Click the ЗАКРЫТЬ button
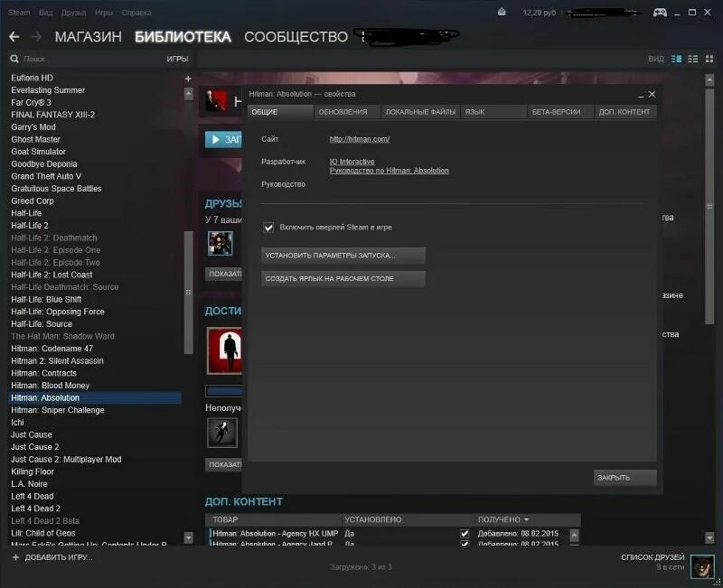723x588 pixels. [624, 478]
